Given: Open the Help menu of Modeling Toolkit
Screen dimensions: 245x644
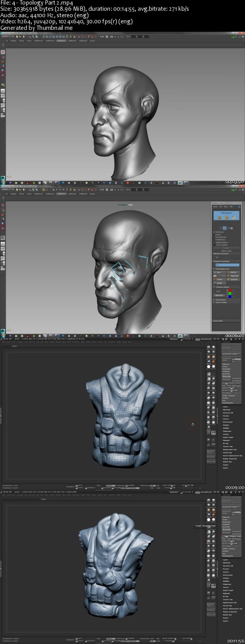Looking at the screenshot, I should pyautogui.click(x=231, y=207).
